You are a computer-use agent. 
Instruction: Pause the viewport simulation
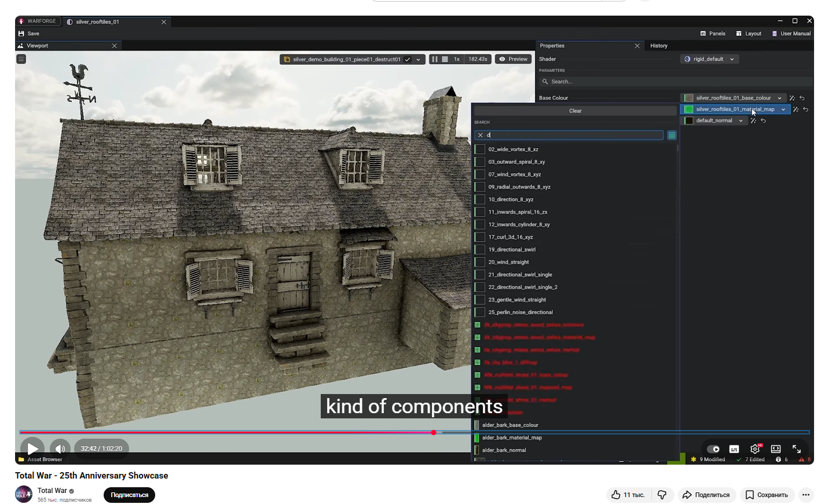point(435,59)
